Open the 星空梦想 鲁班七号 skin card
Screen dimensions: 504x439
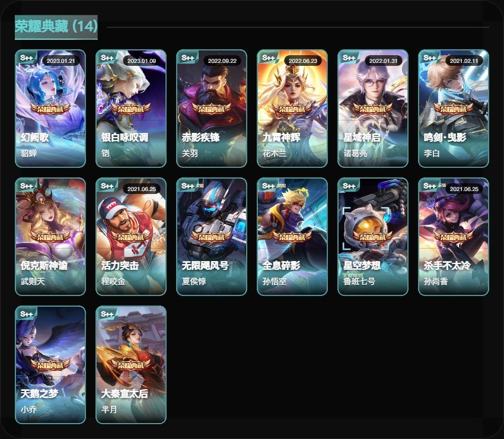(373, 236)
